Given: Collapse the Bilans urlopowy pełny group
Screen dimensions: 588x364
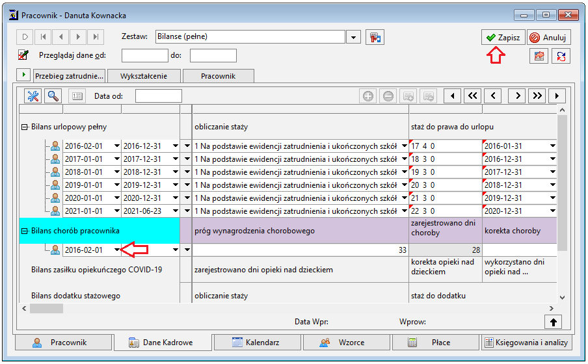Looking at the screenshot, I should coord(24,127).
